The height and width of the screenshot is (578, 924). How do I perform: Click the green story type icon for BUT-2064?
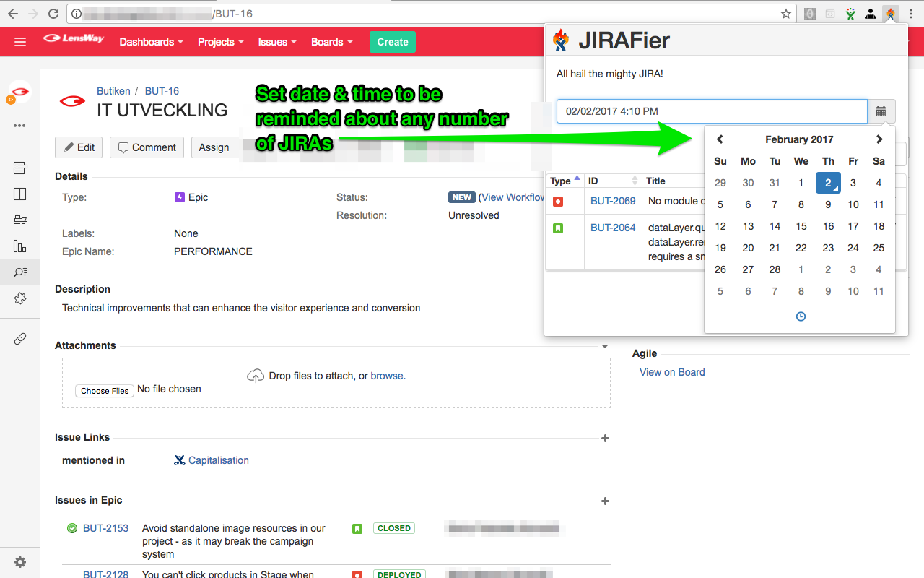558,228
